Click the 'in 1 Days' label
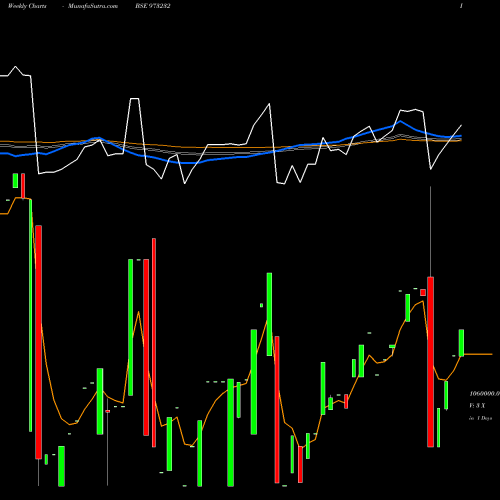500x500 pixels. [x=480, y=418]
